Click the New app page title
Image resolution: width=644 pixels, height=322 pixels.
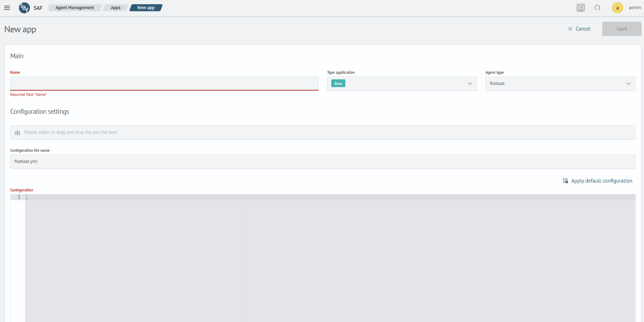tap(20, 29)
